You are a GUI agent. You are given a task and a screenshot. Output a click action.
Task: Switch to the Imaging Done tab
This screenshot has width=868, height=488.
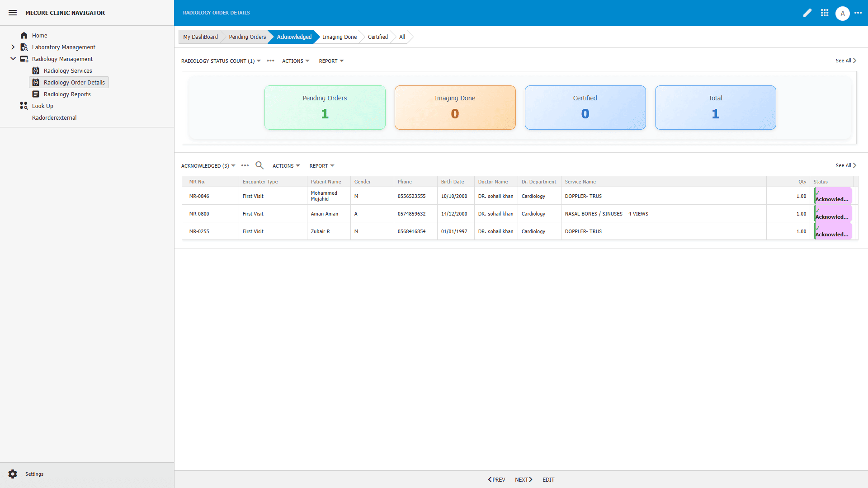coord(340,37)
